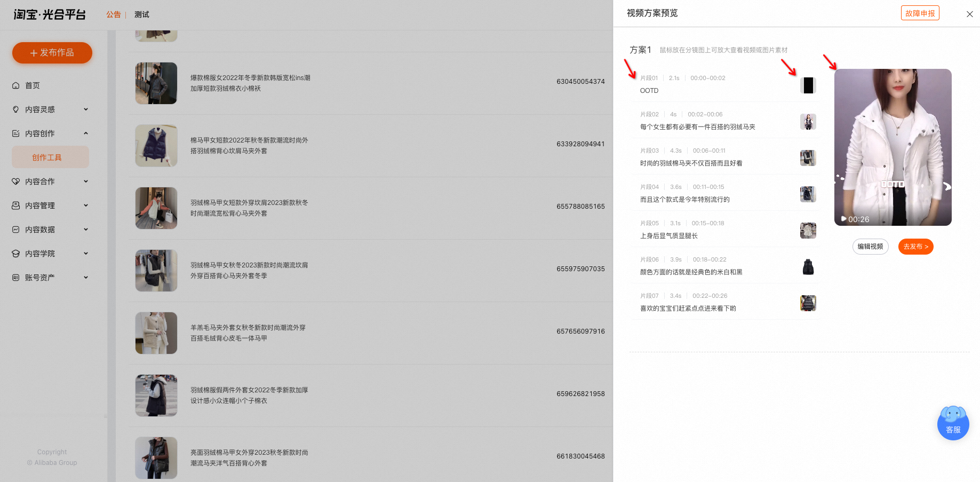Image resolution: width=980 pixels, height=482 pixels.
Task: Click the 账号资产 account icon
Action: coord(15,278)
